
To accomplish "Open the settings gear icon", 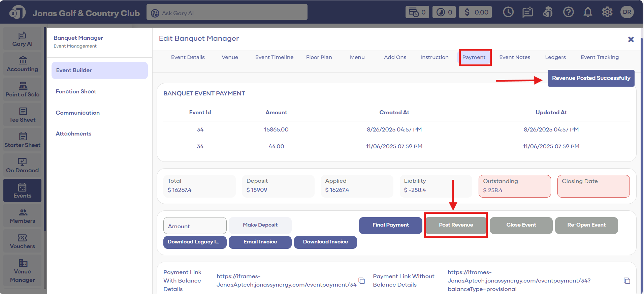I will click(x=607, y=12).
